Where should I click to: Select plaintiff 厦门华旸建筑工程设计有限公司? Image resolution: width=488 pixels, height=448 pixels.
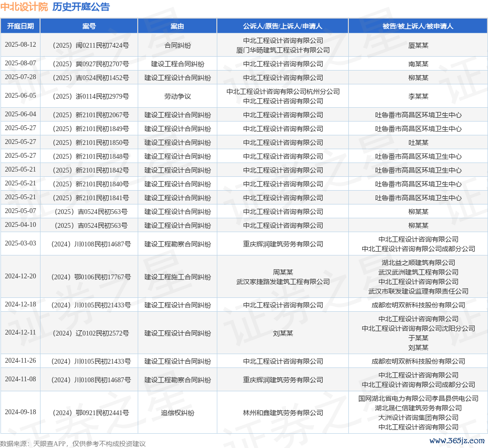click(x=283, y=50)
